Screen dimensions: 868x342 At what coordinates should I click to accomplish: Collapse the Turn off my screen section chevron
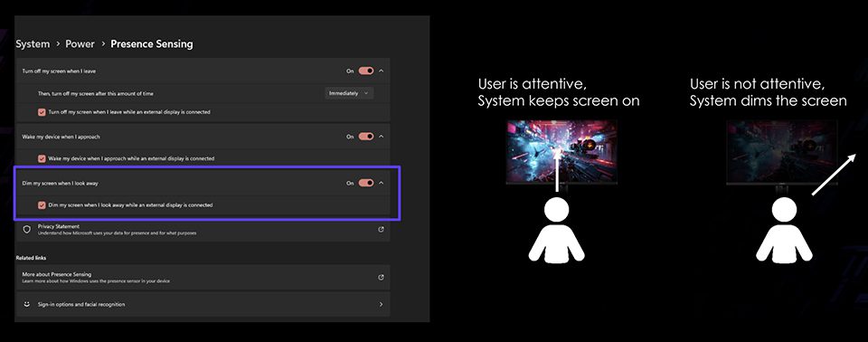381,71
